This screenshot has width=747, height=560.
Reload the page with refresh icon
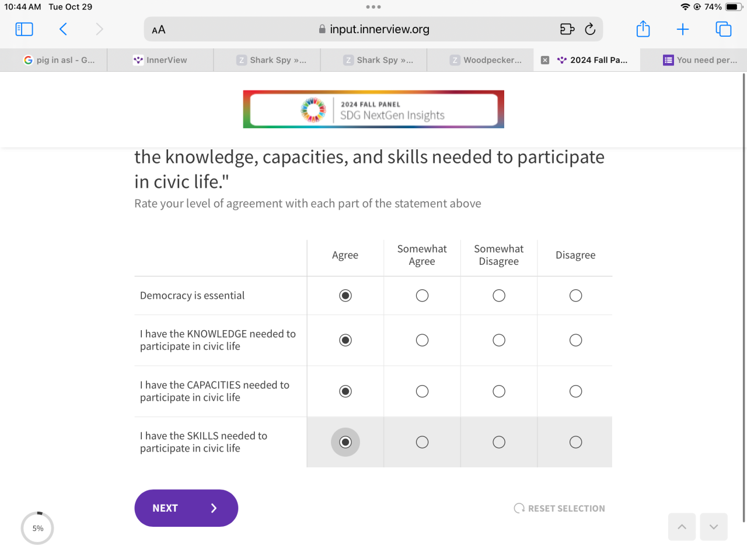pos(590,29)
